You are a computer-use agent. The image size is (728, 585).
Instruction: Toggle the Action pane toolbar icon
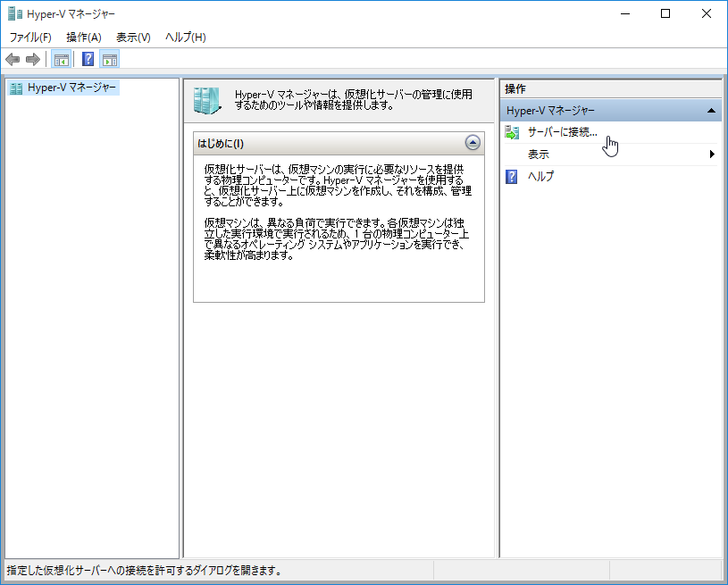point(110,60)
